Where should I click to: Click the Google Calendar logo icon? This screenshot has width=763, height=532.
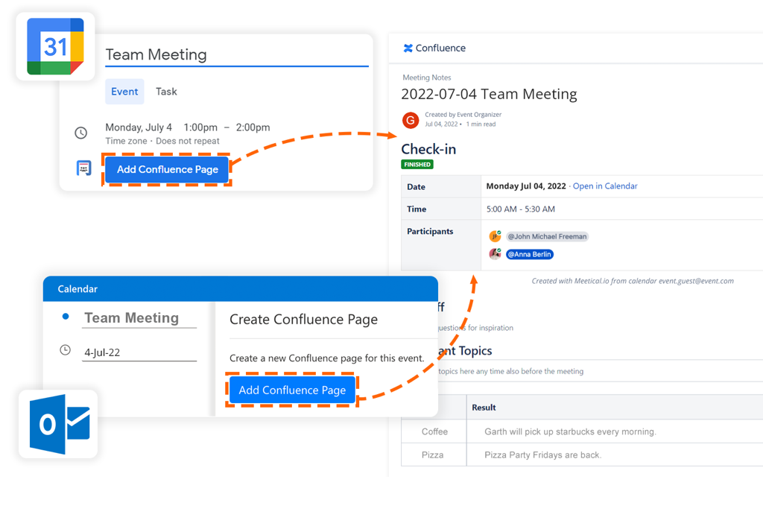point(55,46)
